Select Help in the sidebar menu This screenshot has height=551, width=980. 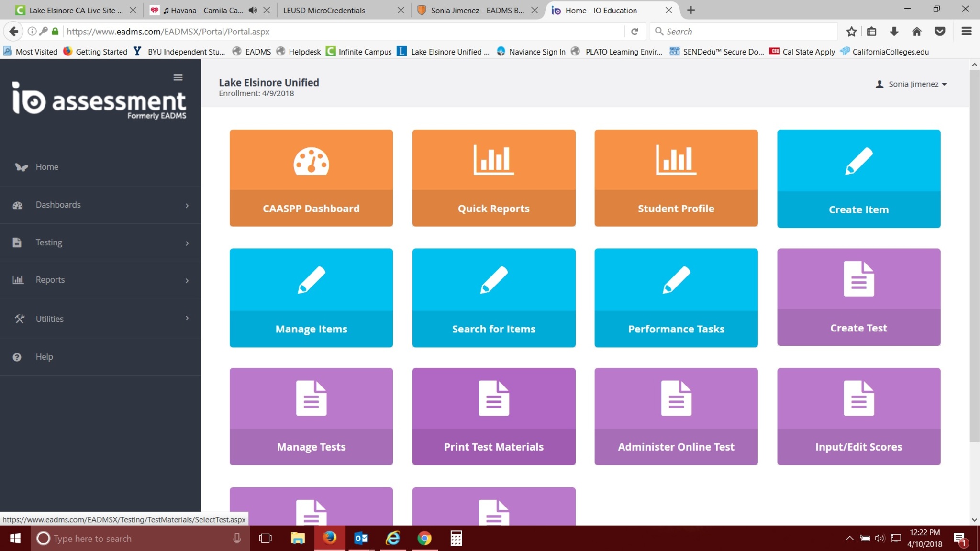[x=44, y=357]
